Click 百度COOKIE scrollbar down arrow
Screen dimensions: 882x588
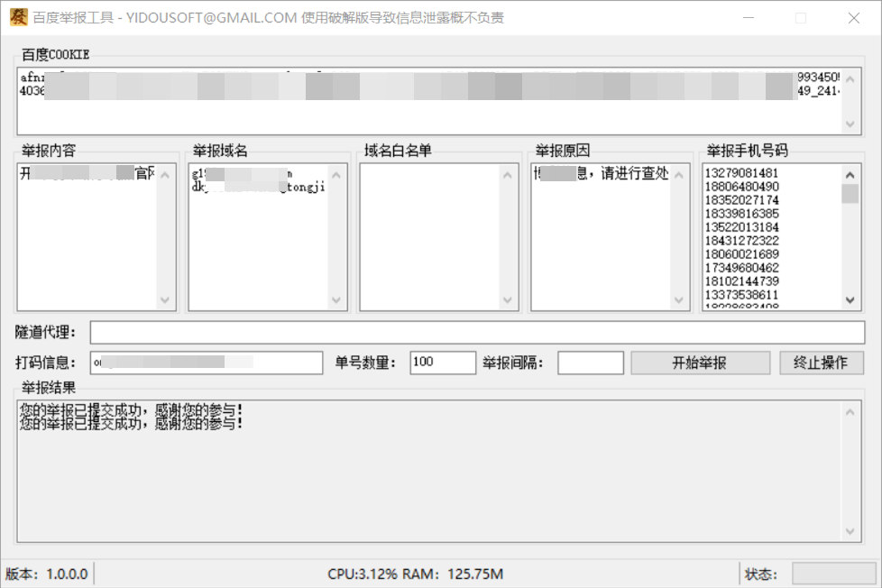coord(850,124)
